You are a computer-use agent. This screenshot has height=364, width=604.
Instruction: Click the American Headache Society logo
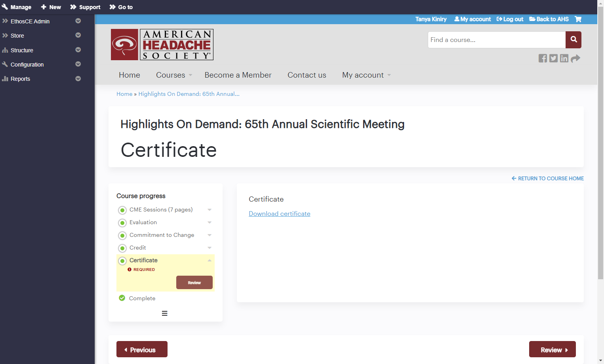[x=162, y=44]
